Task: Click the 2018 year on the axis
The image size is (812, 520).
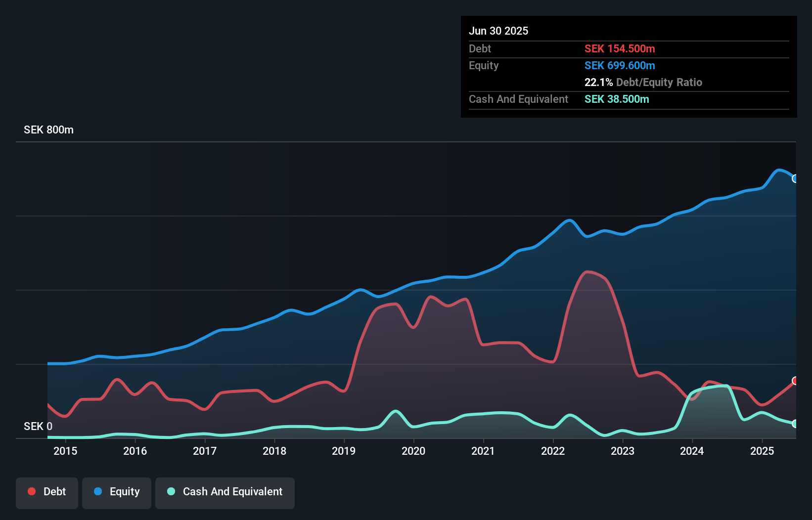Action: point(274,451)
